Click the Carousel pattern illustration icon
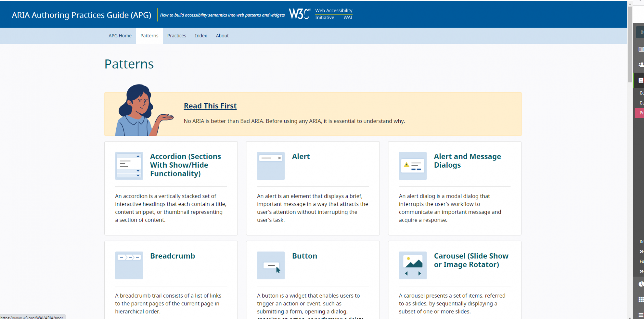Image resolution: width=644 pixels, height=319 pixels. click(412, 265)
